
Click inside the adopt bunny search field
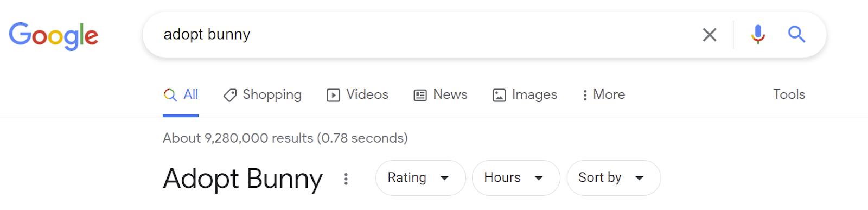[423, 35]
